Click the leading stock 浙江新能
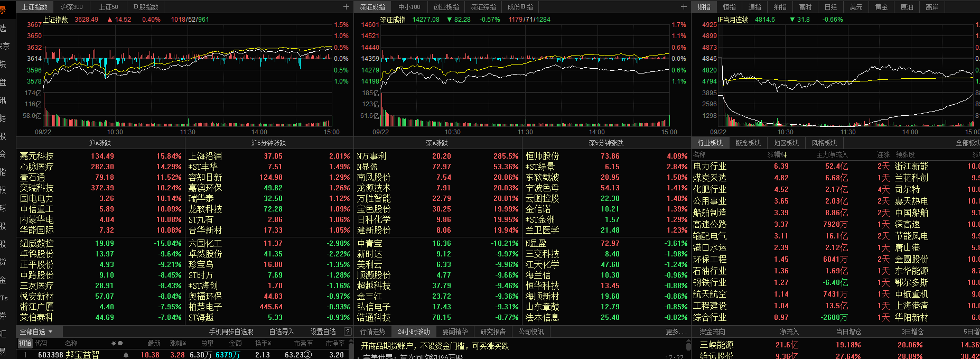Image resolution: width=980 pixels, height=359 pixels. point(911,166)
